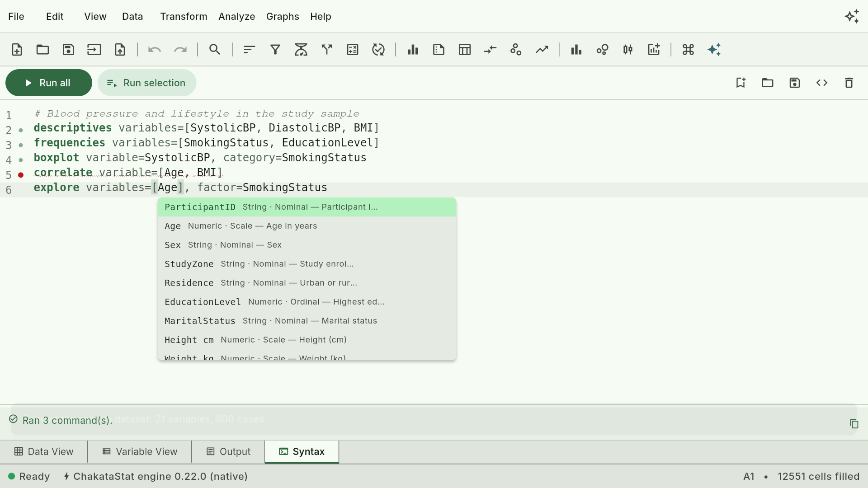The height and width of the screenshot is (488, 868).
Task: Click the first bar chart analysis icon
Action: click(x=413, y=50)
